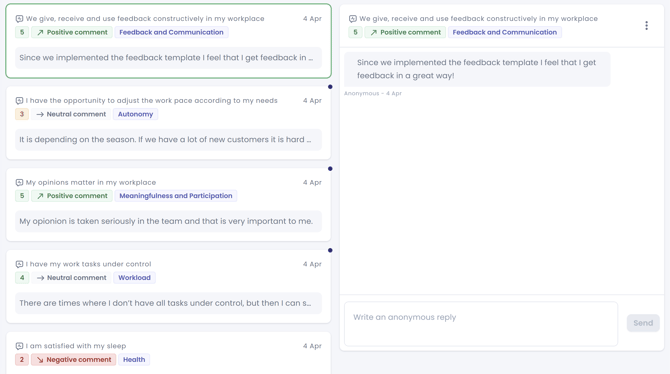This screenshot has height=374, width=670.
Task: Click Positive comment label in detail panel
Action: pyautogui.click(x=405, y=32)
